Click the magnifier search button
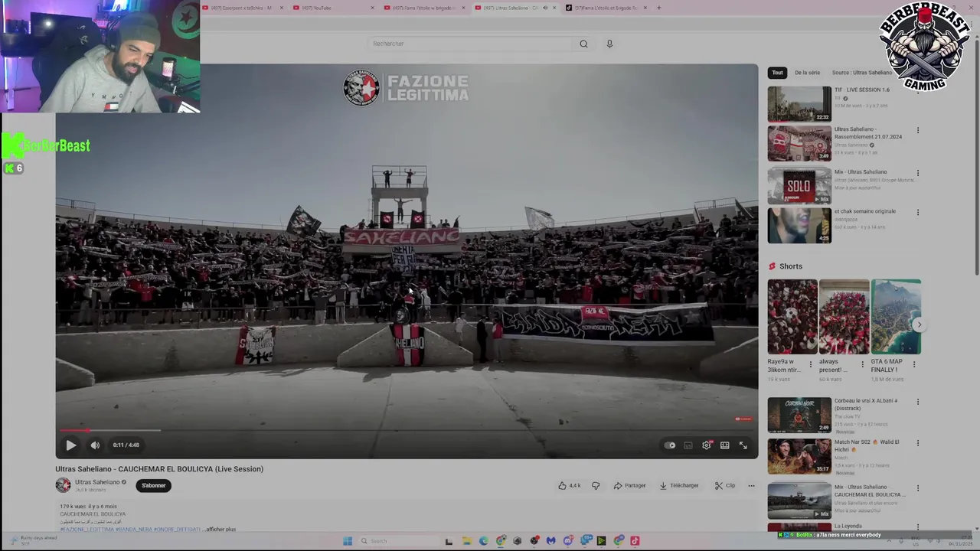This screenshot has height=551, width=980. point(583,44)
